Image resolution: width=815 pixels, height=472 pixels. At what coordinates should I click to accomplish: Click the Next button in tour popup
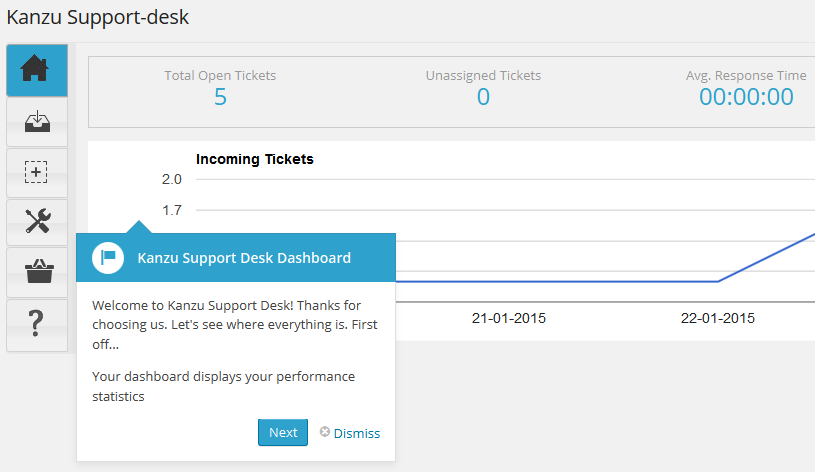(x=283, y=432)
